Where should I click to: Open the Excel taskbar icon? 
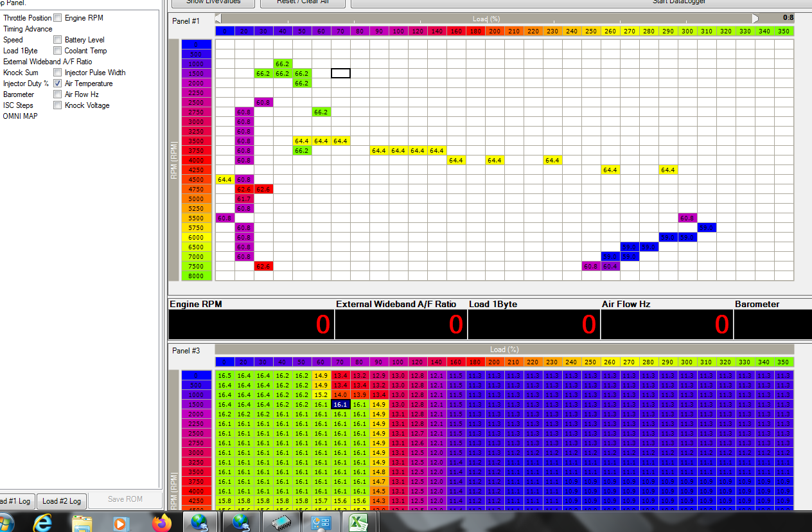[358, 522]
